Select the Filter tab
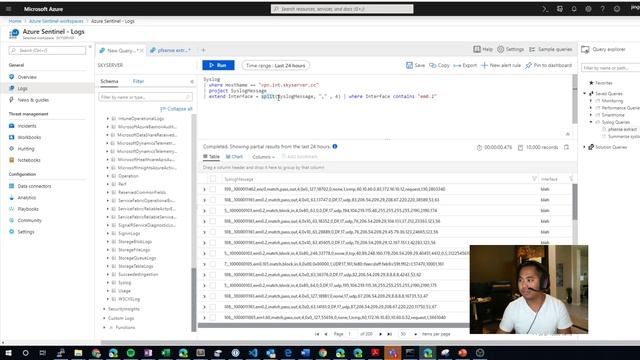Screen dimensions: 640x360 pyautogui.click(x=138, y=81)
